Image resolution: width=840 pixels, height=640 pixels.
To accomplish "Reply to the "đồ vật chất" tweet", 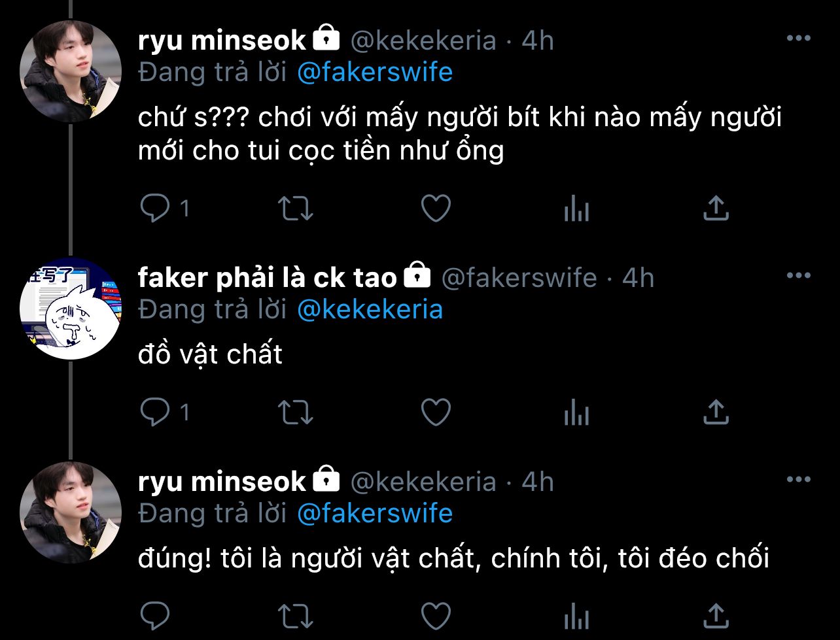I will point(155,413).
